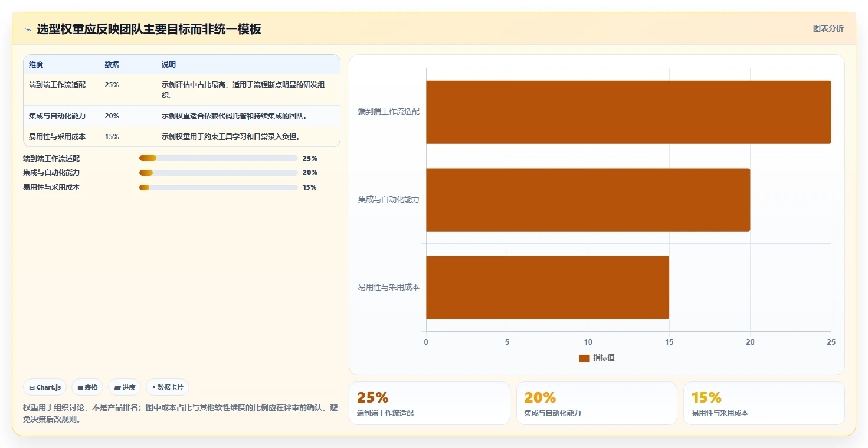Viewport: 868px width, 448px height.
Task: Click the 集成与自动化能力 chart bar
Action: [x=588, y=200]
